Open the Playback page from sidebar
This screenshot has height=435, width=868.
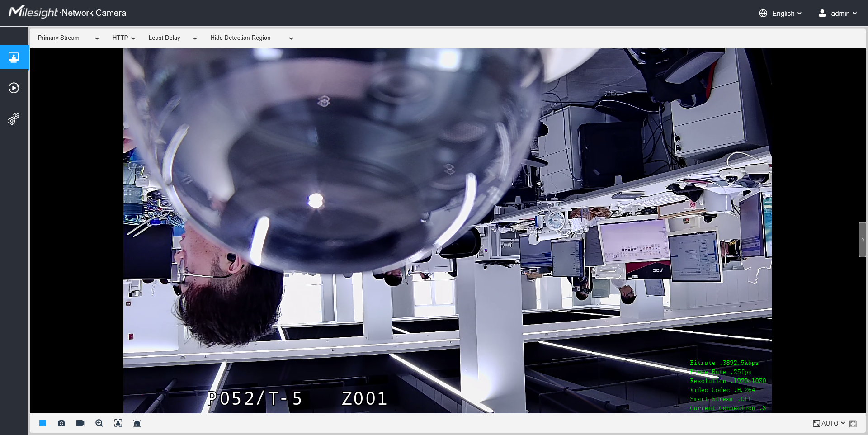click(x=14, y=88)
